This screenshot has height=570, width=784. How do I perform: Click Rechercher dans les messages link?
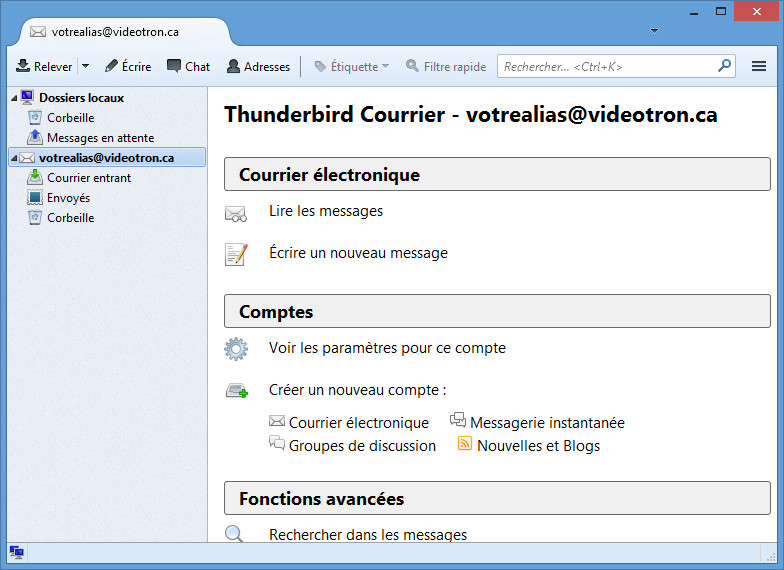pos(368,534)
